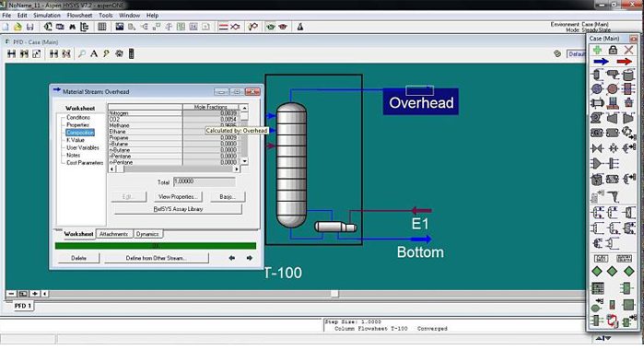The image size is (644, 350).
Task: Select K Value in the Worksheet tree
Action: coord(76,140)
